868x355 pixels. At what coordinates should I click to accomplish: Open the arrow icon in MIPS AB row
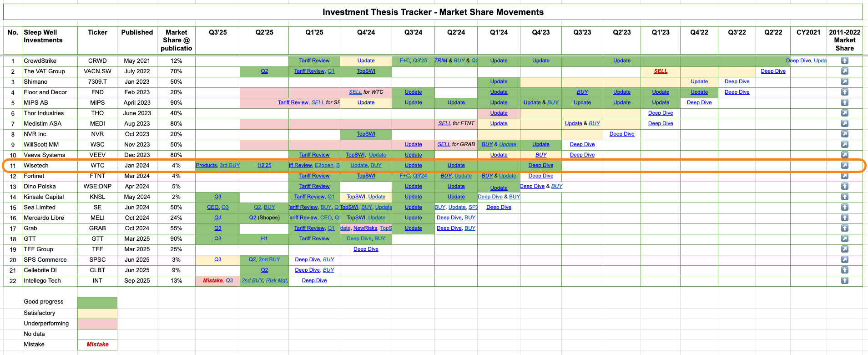(x=844, y=102)
